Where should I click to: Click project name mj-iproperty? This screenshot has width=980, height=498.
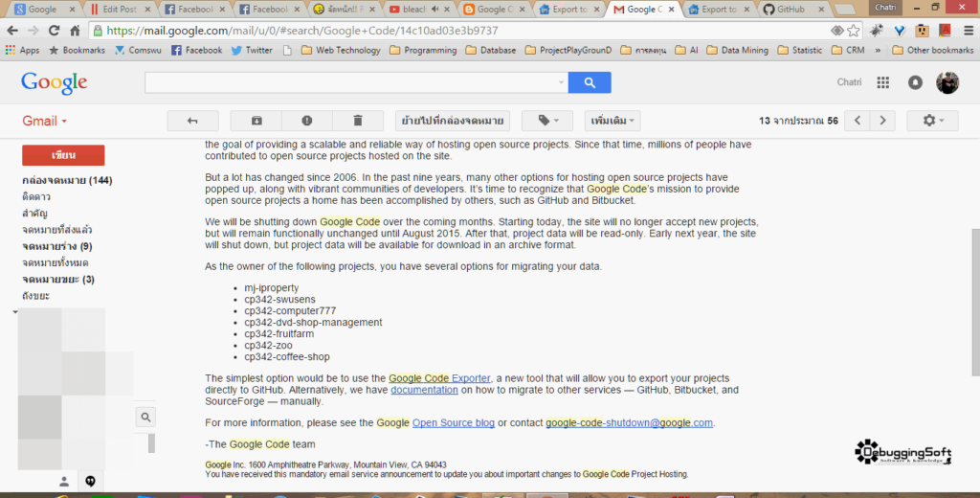click(271, 288)
